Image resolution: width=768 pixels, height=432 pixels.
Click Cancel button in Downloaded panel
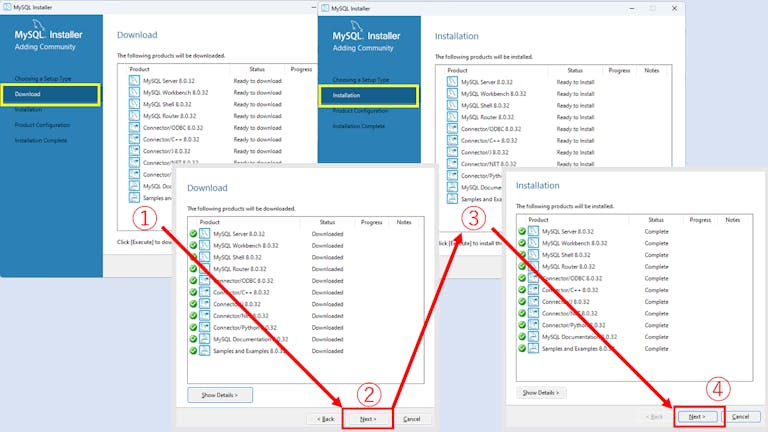pyautogui.click(x=411, y=419)
